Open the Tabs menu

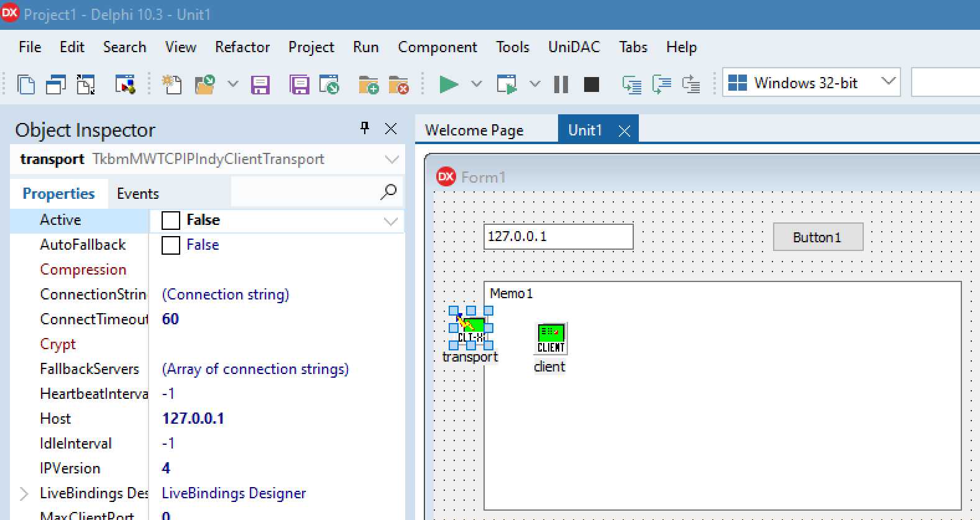[x=633, y=47]
